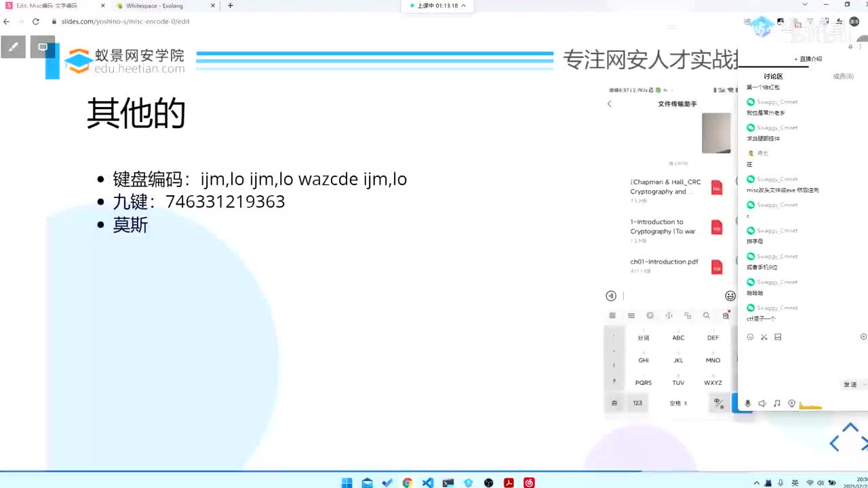Tap the keyboard cursor-move icon
The width and height of the screenshot is (868, 488).
click(x=669, y=315)
